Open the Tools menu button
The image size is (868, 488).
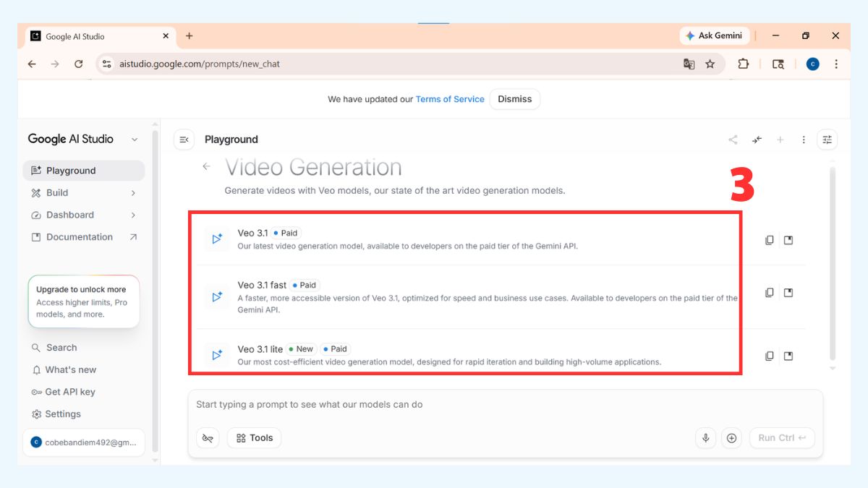point(255,438)
